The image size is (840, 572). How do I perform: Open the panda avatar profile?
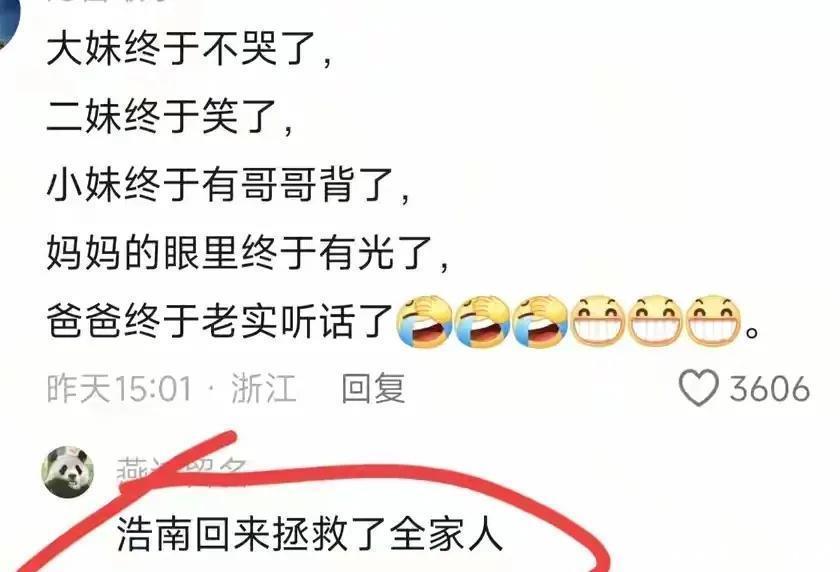point(68,472)
